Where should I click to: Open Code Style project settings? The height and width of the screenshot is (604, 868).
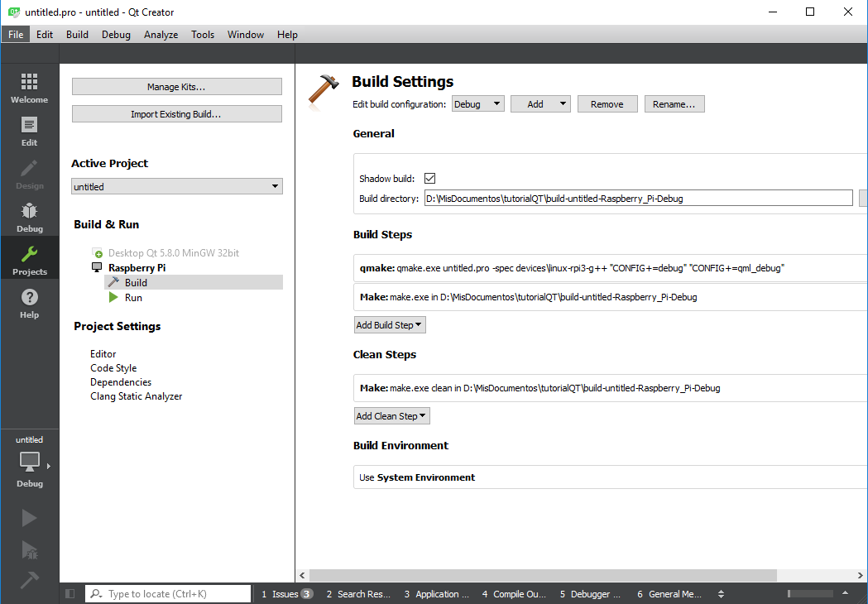point(113,368)
